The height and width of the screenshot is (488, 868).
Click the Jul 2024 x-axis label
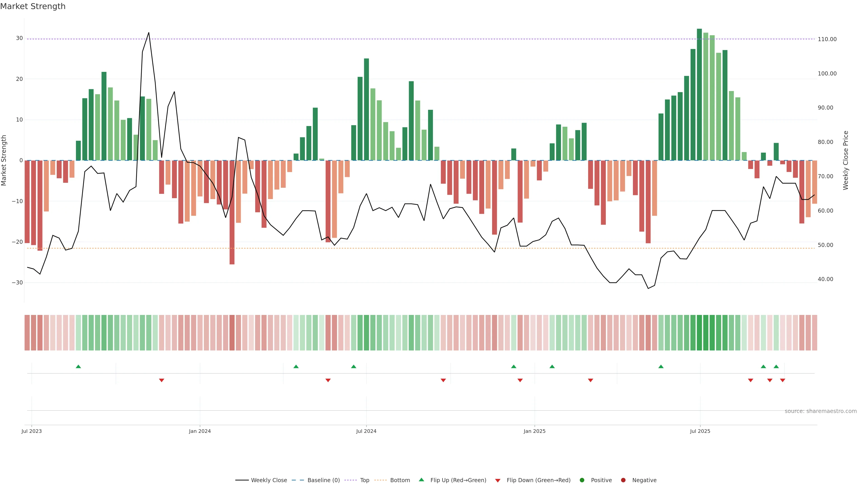[366, 431]
